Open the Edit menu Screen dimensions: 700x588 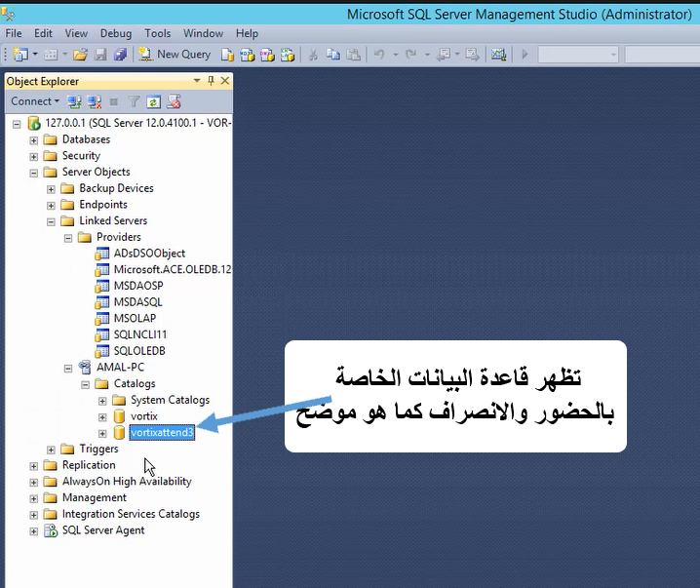43,33
